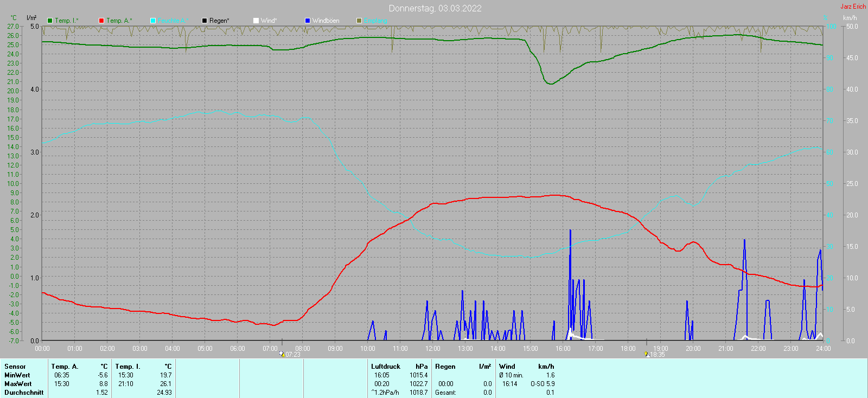Click the 1018.7 average pressure value
The width and height of the screenshot is (868, 398).
tap(419, 393)
